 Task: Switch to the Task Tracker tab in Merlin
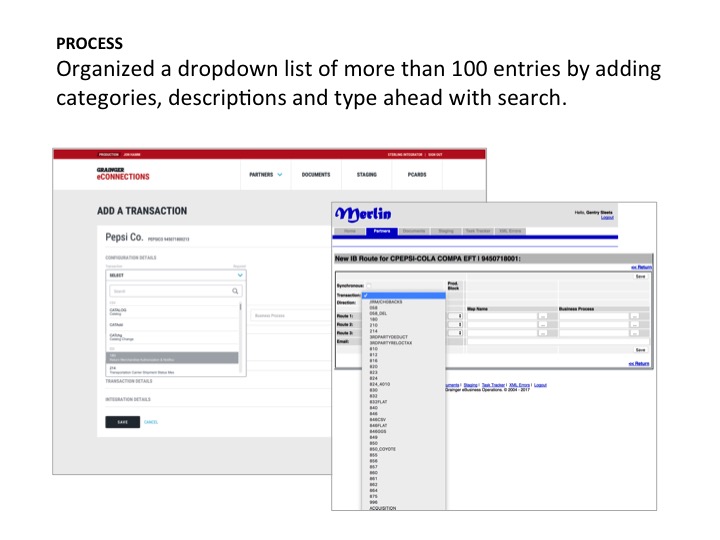(x=478, y=231)
